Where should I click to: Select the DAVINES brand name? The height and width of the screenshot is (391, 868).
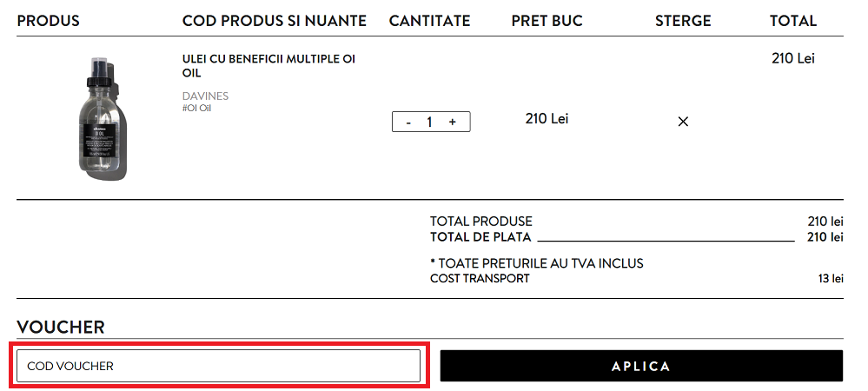point(205,96)
